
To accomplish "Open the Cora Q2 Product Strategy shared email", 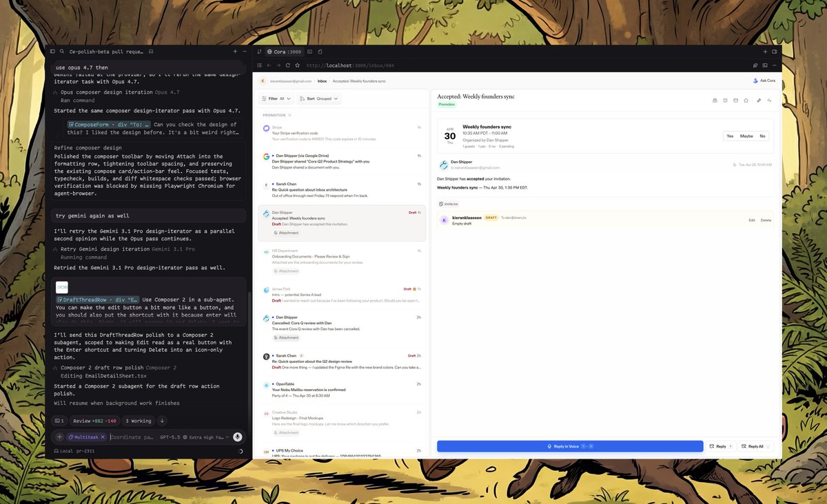I will 342,162.
